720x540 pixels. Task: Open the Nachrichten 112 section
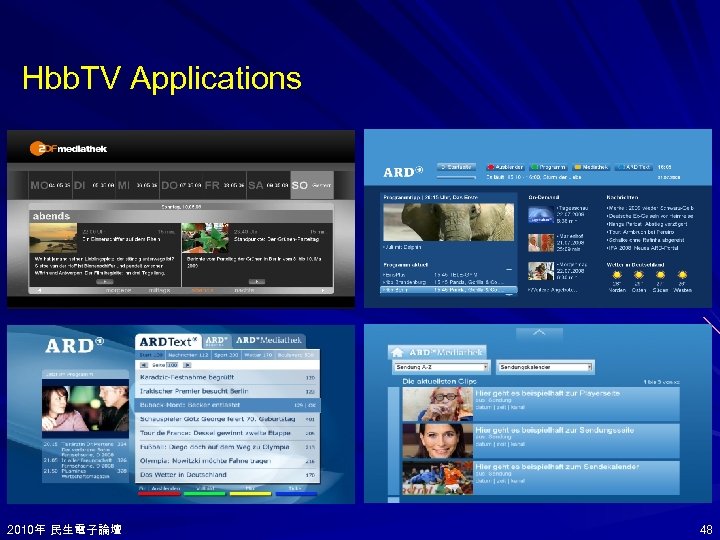(188, 355)
